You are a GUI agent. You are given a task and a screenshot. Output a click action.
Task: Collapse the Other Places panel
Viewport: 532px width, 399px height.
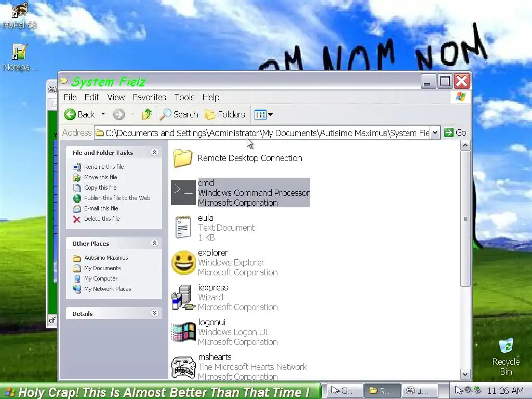154,243
